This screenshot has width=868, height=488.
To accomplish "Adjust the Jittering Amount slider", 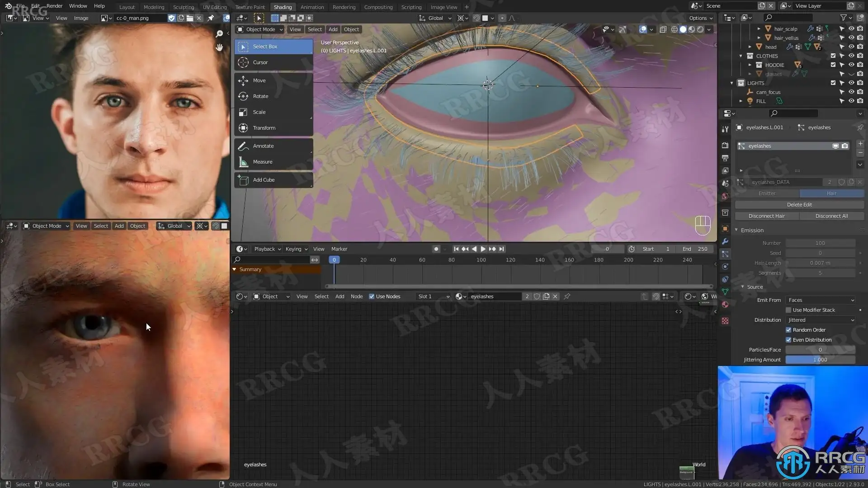I will (x=821, y=360).
